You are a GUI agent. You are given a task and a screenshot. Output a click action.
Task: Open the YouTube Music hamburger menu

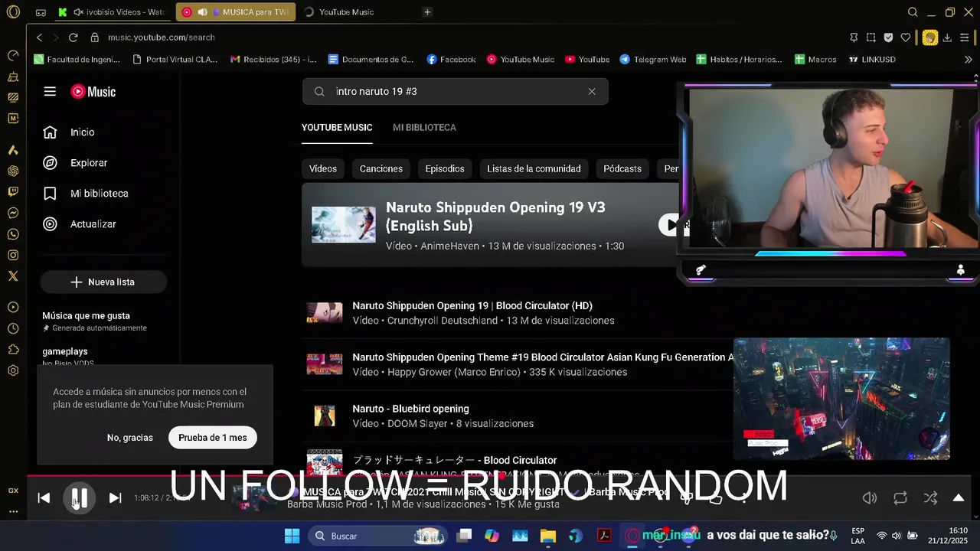50,92
